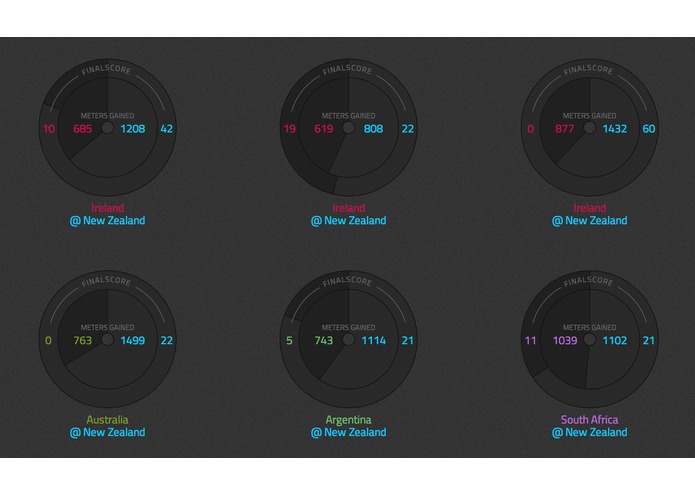The width and height of the screenshot is (695, 494).
Task: Select the final score 21 beside 1114
Action: coord(408,341)
